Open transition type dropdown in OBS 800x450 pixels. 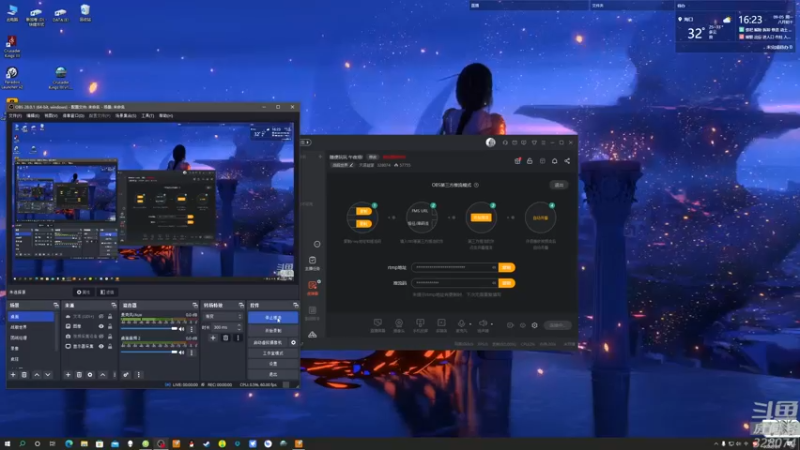[222, 316]
